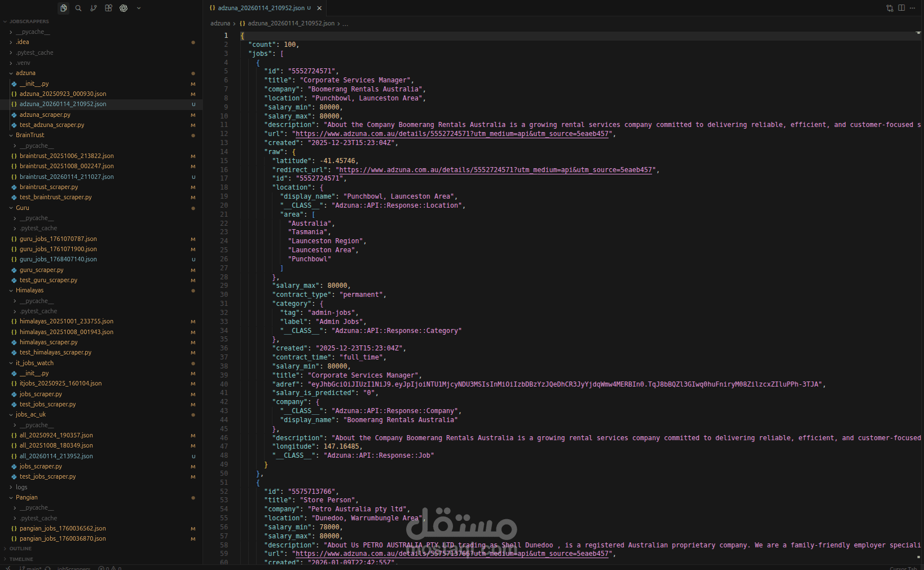The height and width of the screenshot is (570, 924).
Task: Expand the .venv folder
Action: (23, 63)
